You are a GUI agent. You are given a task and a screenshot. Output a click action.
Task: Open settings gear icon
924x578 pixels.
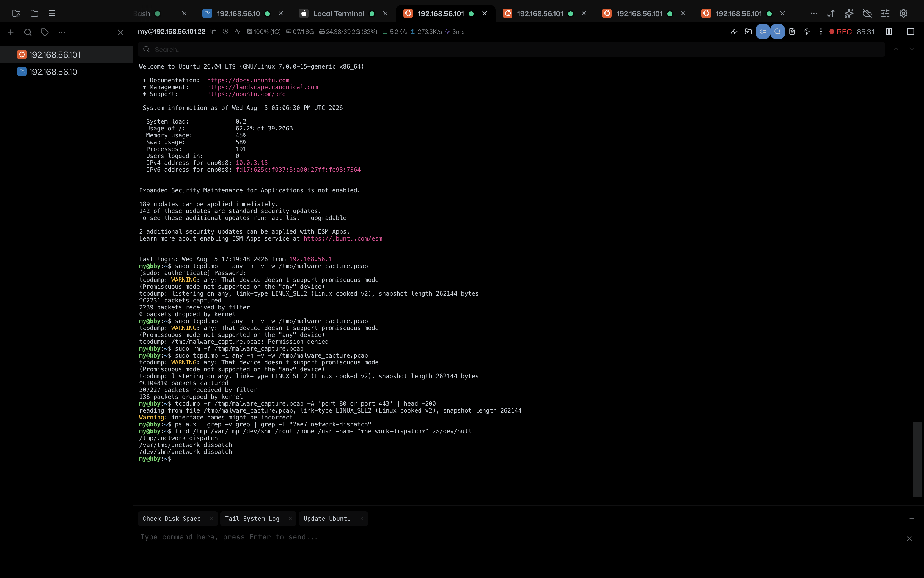coord(903,13)
